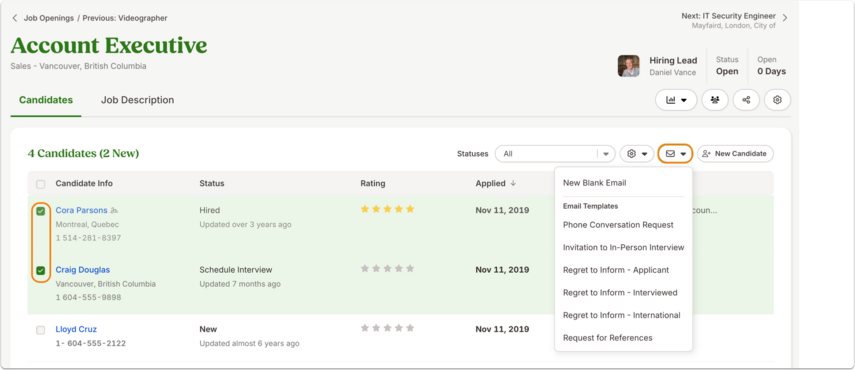Uncheck Craig Douglas checkbox

(41, 270)
